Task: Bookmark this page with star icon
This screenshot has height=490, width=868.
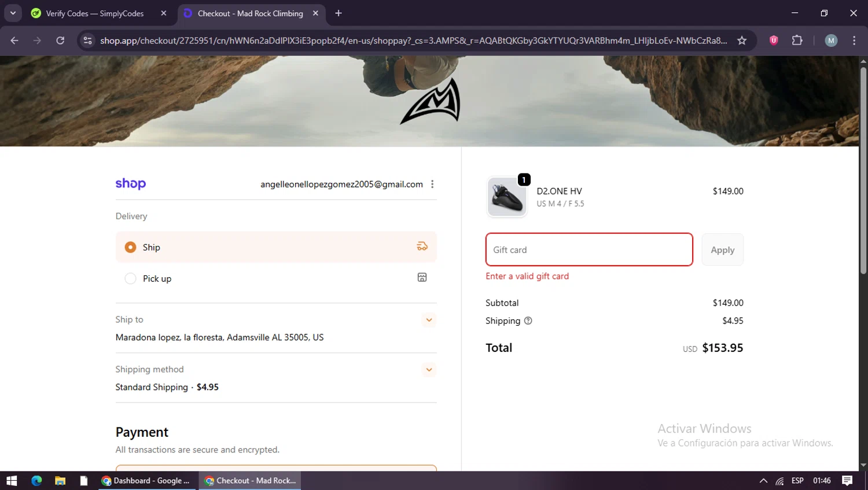Action: pyautogui.click(x=742, y=40)
